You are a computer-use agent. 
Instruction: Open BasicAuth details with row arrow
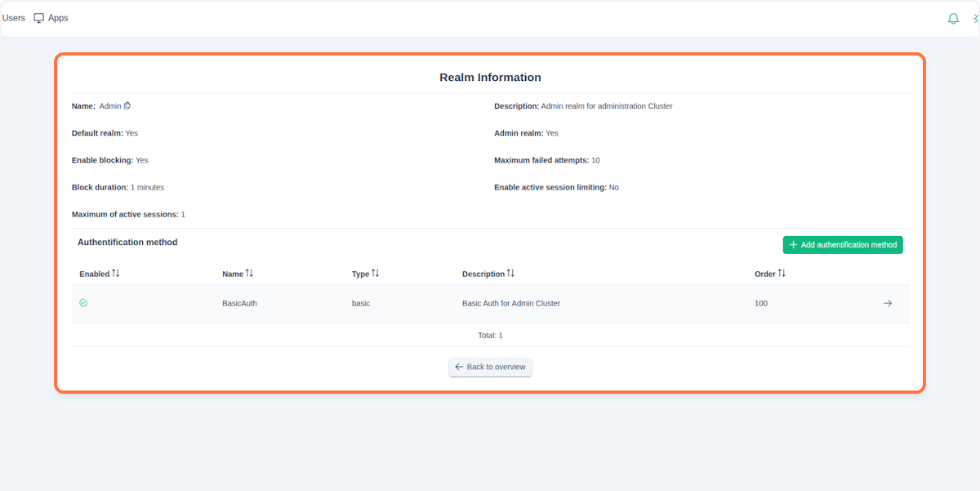[888, 303]
